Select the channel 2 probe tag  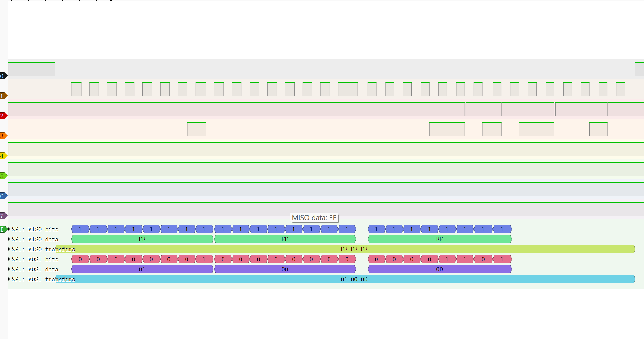tap(3, 116)
